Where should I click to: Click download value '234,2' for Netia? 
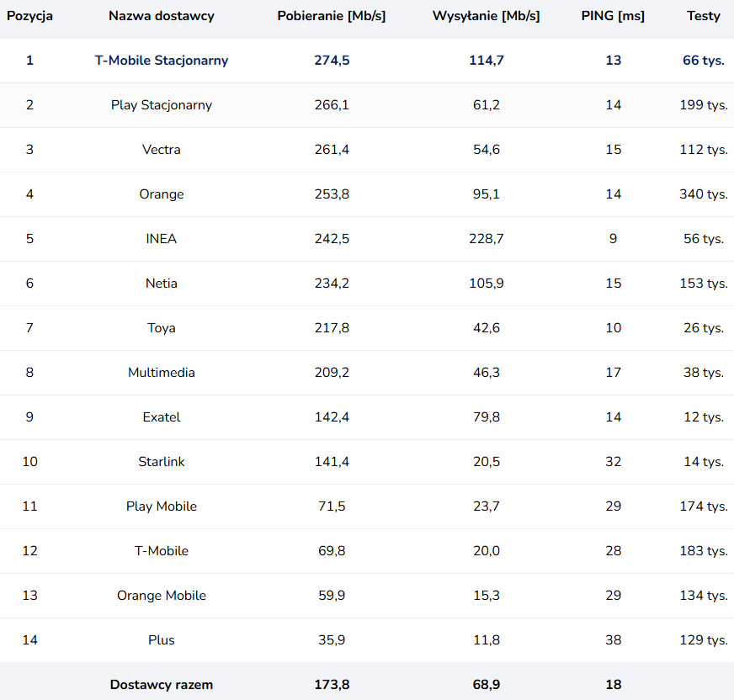332,284
